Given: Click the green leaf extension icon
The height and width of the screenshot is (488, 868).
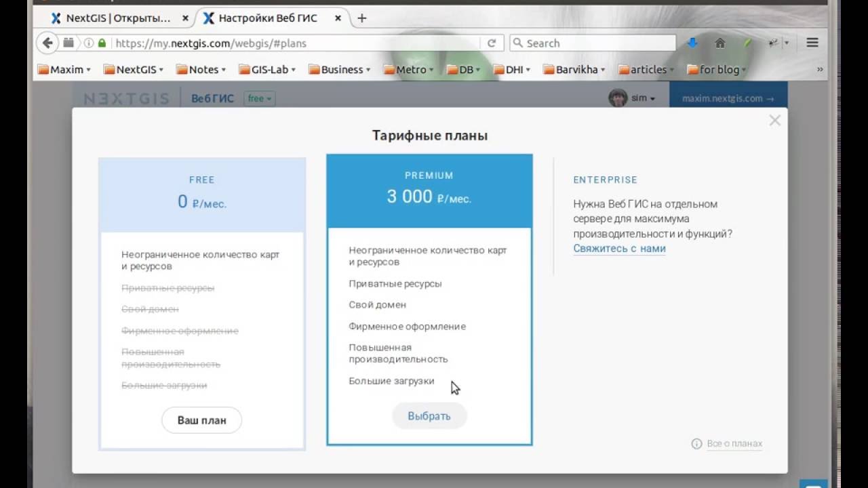Looking at the screenshot, I should tap(747, 43).
